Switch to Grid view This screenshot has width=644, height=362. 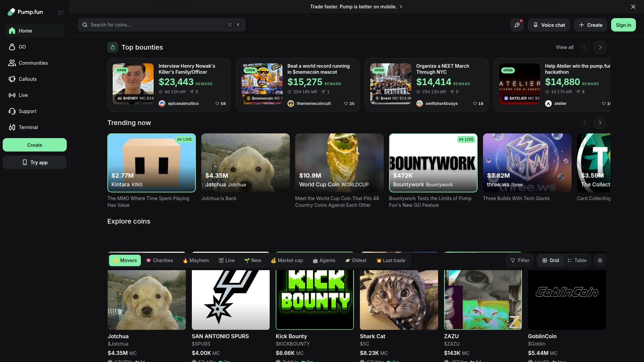(x=550, y=260)
